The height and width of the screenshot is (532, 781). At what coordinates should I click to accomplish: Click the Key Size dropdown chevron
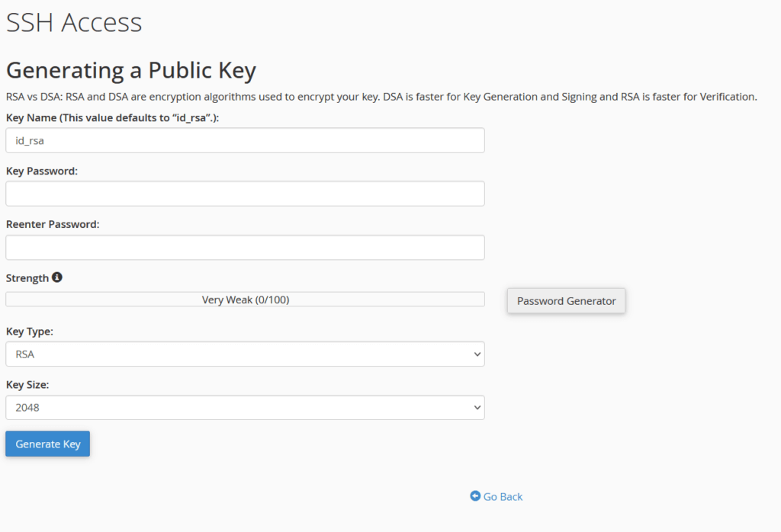pyautogui.click(x=477, y=407)
